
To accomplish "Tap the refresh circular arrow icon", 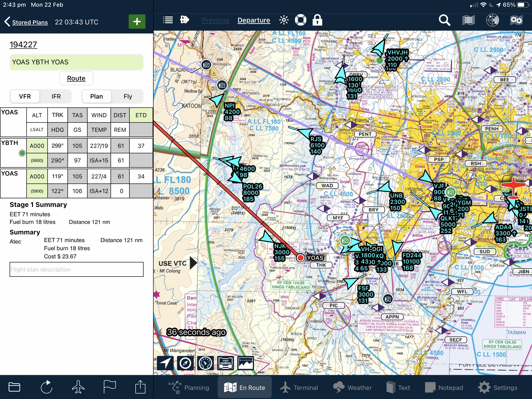I will 46,387.
